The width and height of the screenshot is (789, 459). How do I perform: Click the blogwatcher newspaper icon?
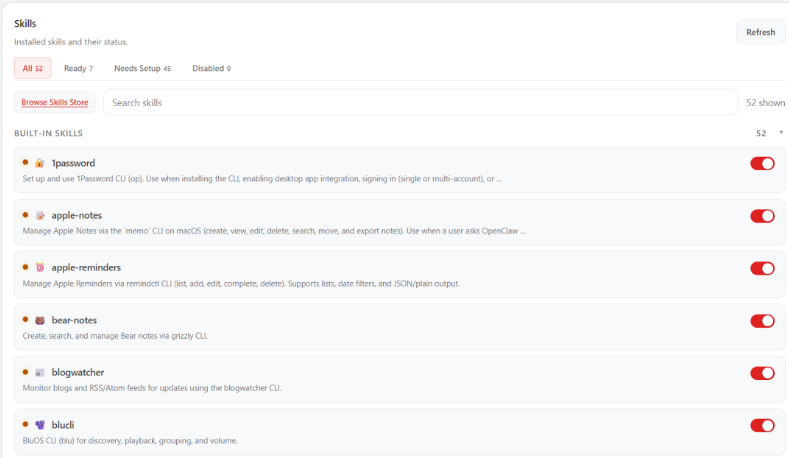40,372
